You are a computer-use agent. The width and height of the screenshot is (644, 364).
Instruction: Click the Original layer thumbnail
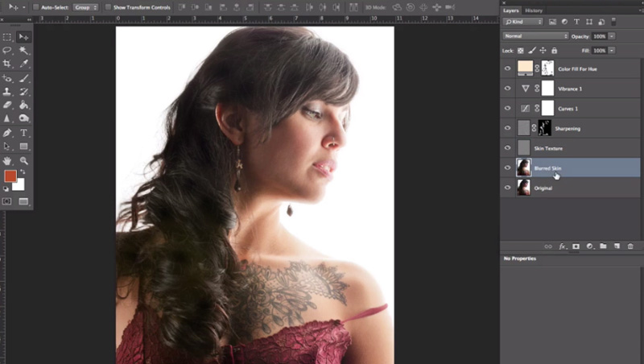pos(524,188)
